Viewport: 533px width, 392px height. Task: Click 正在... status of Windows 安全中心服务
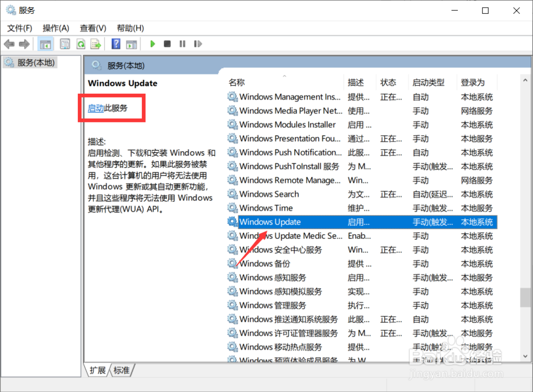point(391,250)
